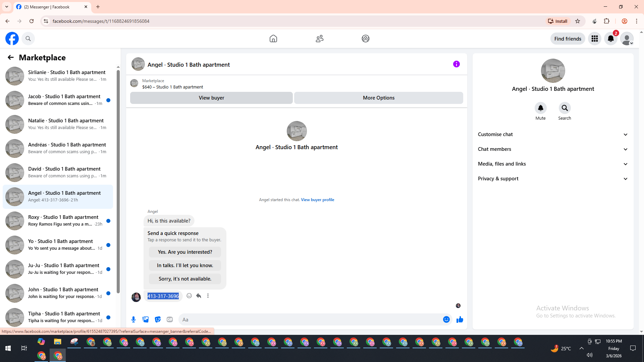
Task: React to the phone number message
Action: coord(189,296)
